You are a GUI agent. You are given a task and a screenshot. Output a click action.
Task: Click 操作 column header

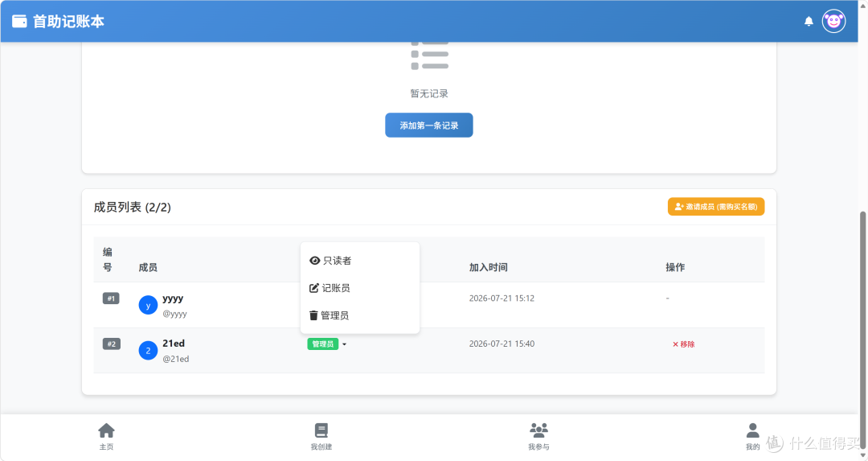pos(675,267)
